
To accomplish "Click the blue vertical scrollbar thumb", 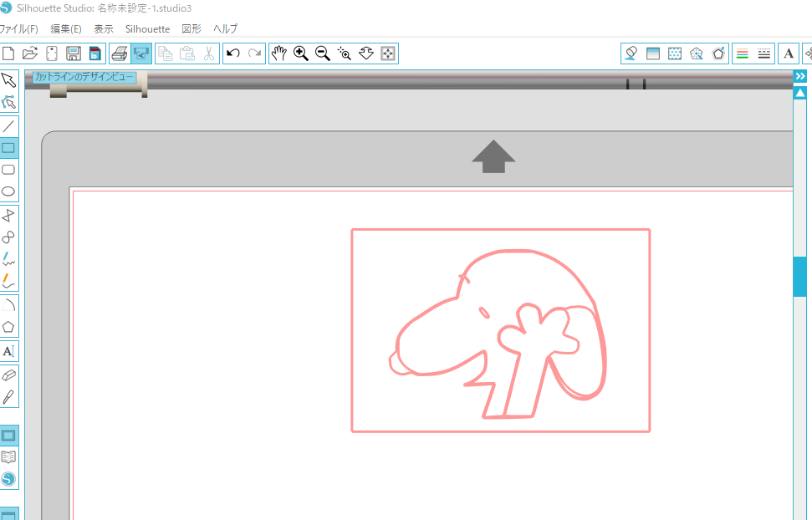I will click(800, 276).
